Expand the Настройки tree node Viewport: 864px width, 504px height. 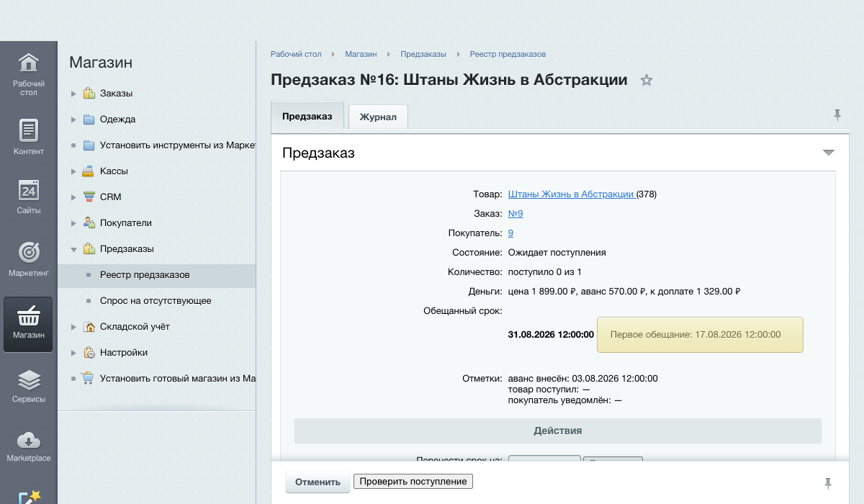click(x=73, y=353)
